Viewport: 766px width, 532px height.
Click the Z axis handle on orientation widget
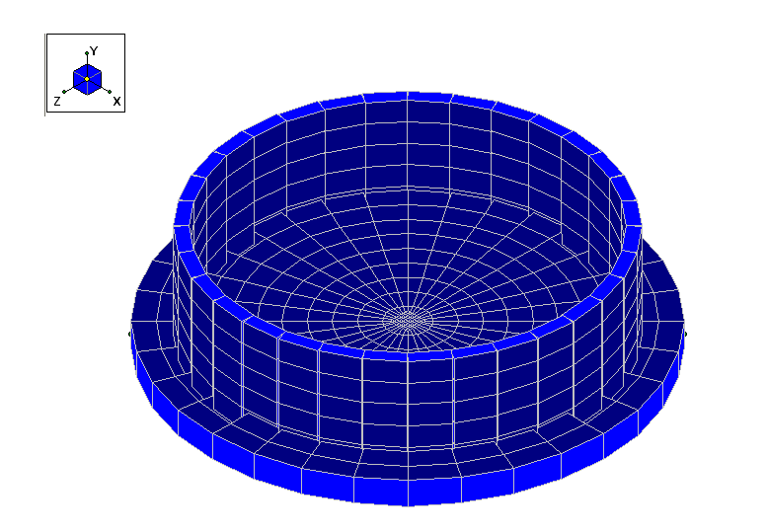64,92
